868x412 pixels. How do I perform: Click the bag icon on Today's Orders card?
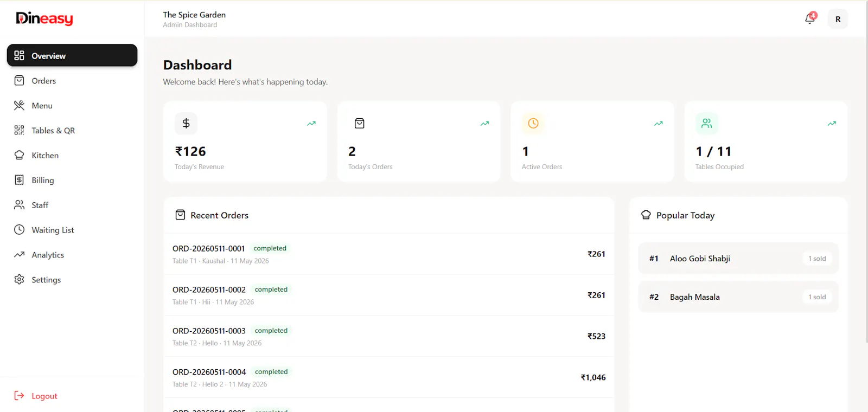(x=360, y=123)
